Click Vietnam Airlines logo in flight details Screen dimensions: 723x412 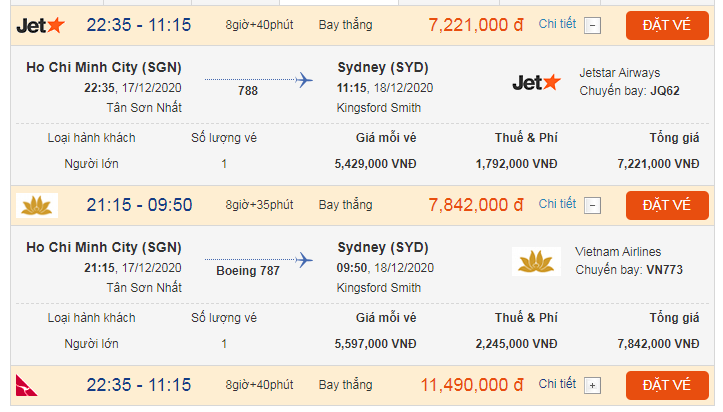point(536,261)
